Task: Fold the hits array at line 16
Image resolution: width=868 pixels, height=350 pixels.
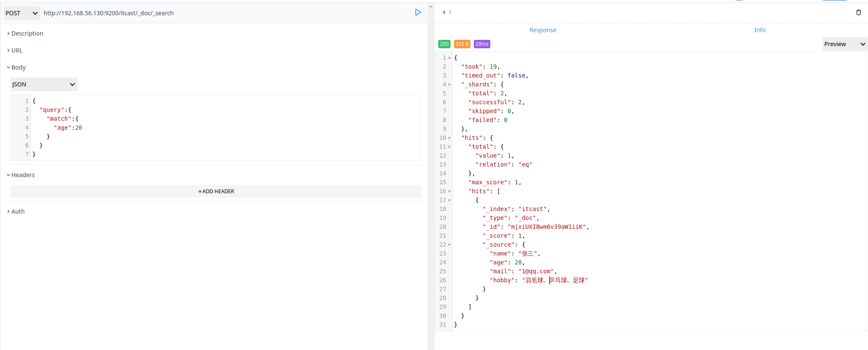Action: coord(449,192)
